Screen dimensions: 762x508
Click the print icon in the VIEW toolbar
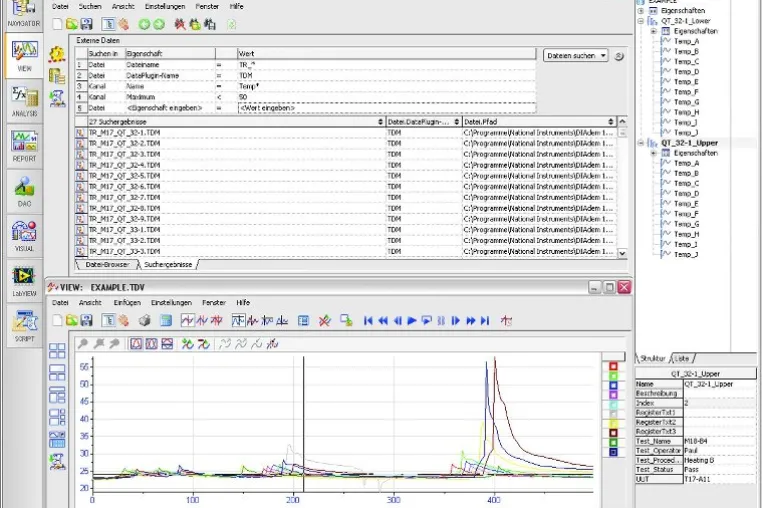[x=144, y=320]
